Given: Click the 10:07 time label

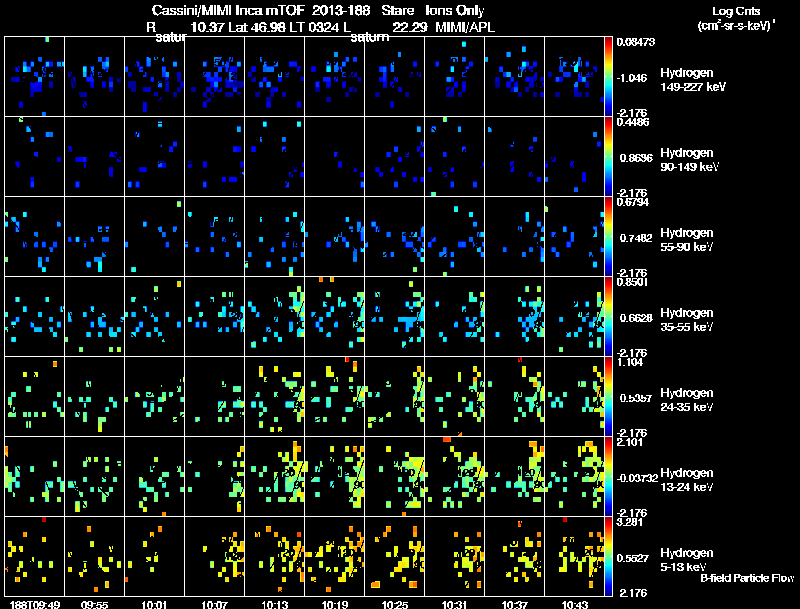Looking at the screenshot, I should [215, 604].
